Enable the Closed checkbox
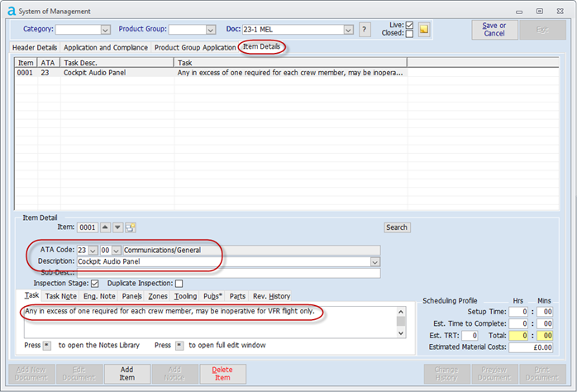The width and height of the screenshot is (577, 392). [x=409, y=34]
